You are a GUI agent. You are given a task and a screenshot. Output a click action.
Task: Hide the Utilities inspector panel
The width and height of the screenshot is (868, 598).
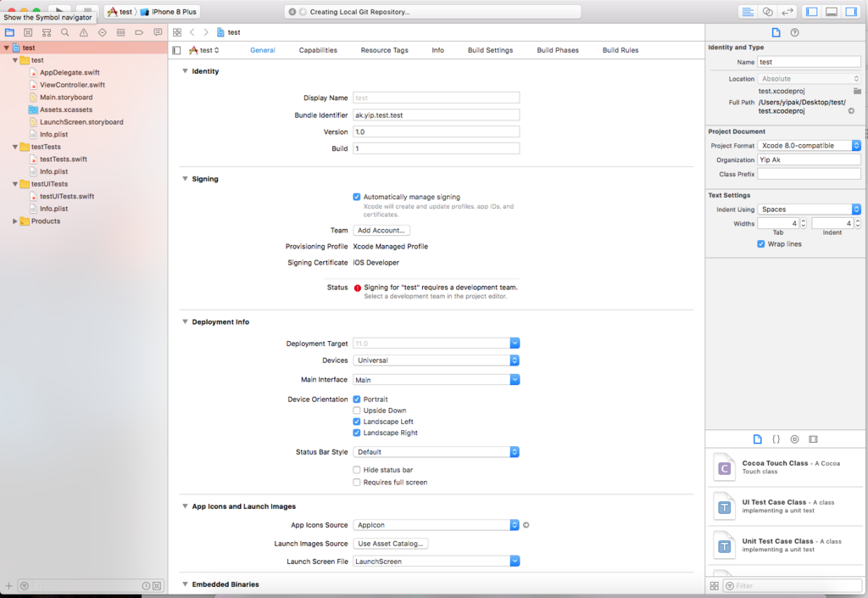click(x=851, y=12)
